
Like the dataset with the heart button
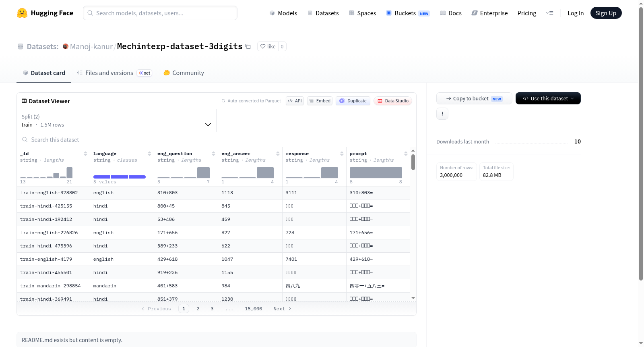coord(268,47)
